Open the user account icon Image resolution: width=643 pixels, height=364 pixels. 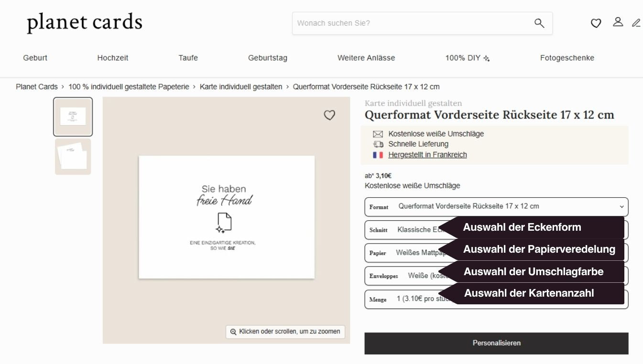coord(618,22)
